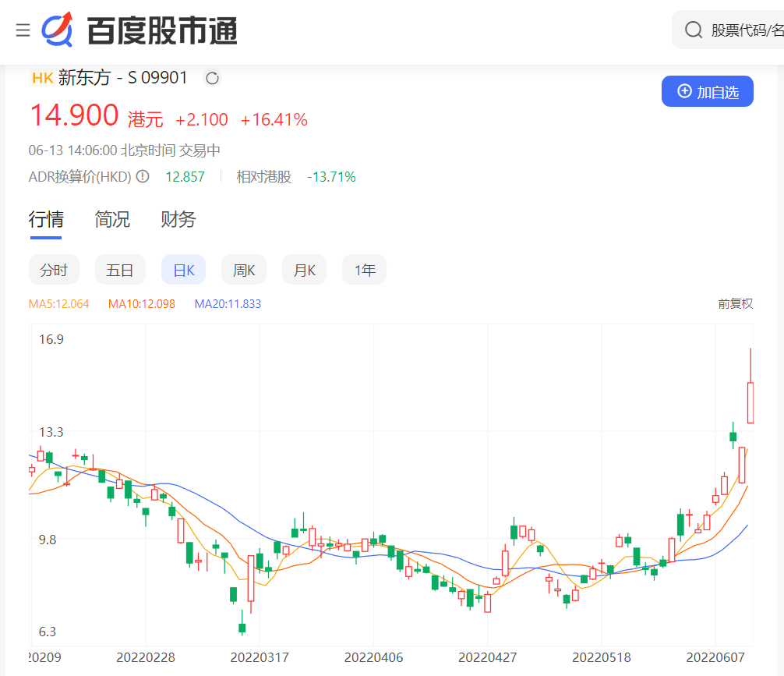Select the 1年 time range option
This screenshot has width=784, height=676.
point(364,269)
